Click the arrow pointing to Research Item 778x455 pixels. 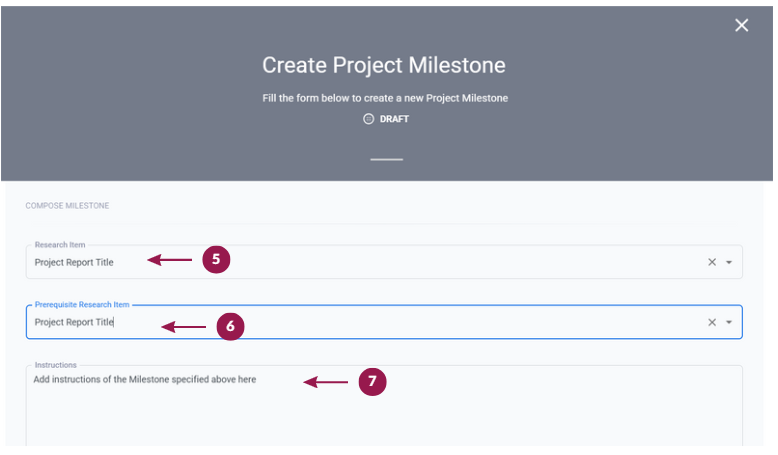coord(170,260)
